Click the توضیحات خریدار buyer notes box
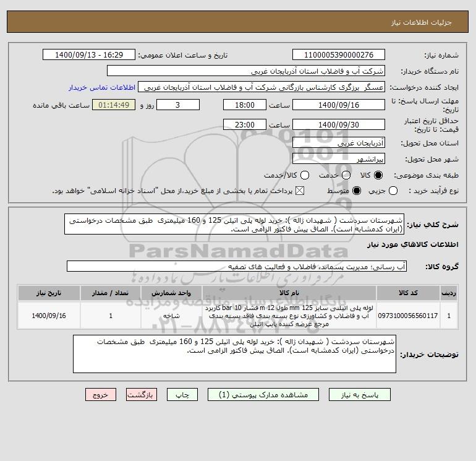The width and height of the screenshot is (476, 461). 235,354
